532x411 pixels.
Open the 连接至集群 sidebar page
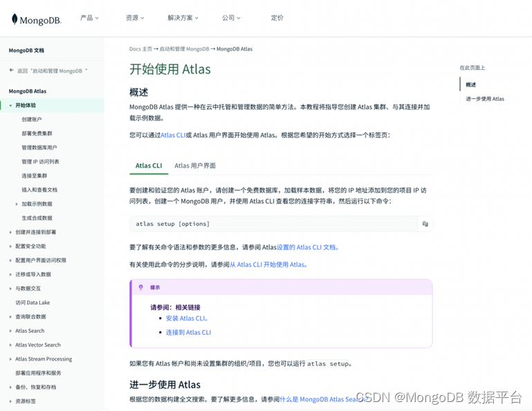(35, 176)
